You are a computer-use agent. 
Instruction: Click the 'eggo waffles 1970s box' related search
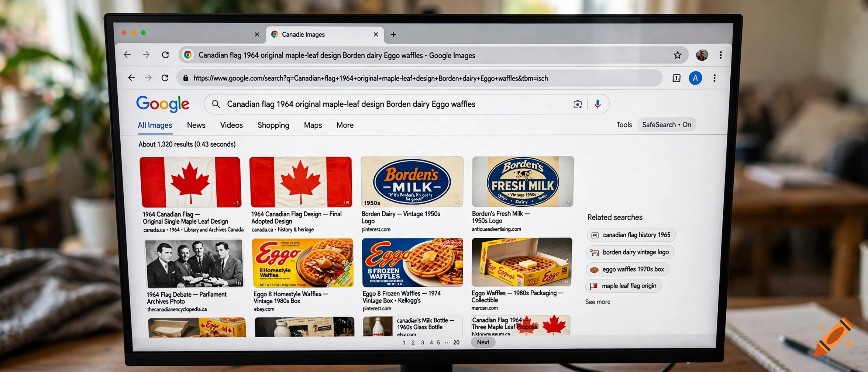tap(627, 269)
